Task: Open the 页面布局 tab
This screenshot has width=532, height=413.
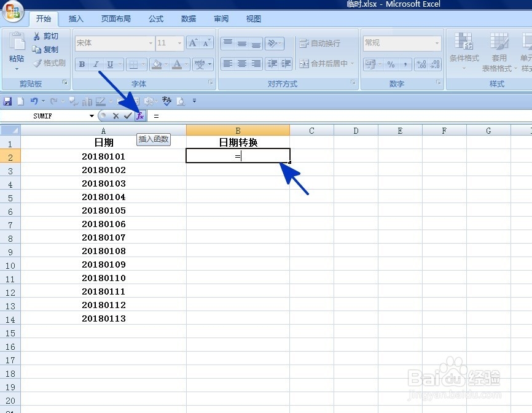Action: pyautogui.click(x=115, y=18)
